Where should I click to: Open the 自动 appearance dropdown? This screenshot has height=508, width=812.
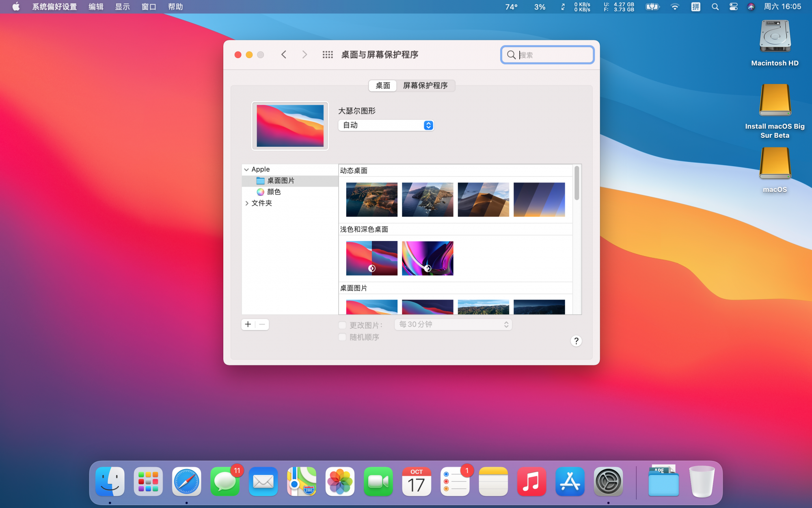click(386, 125)
